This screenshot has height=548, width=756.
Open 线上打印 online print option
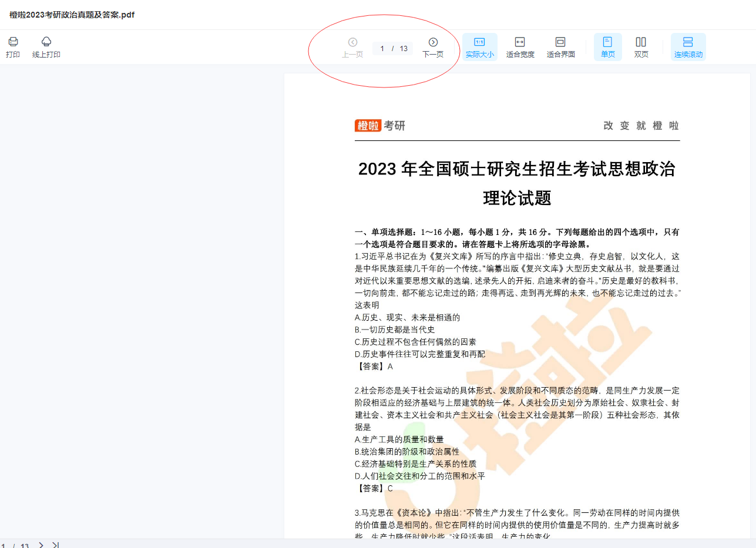tap(46, 47)
